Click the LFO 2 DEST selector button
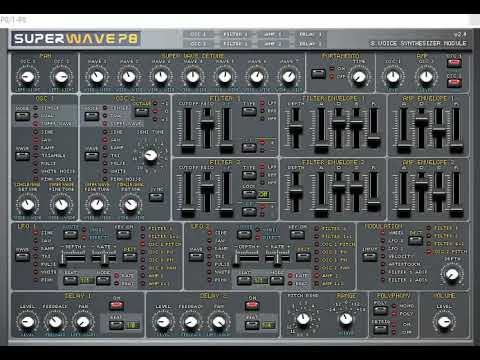The height and width of the screenshot is (360, 480). (303, 257)
